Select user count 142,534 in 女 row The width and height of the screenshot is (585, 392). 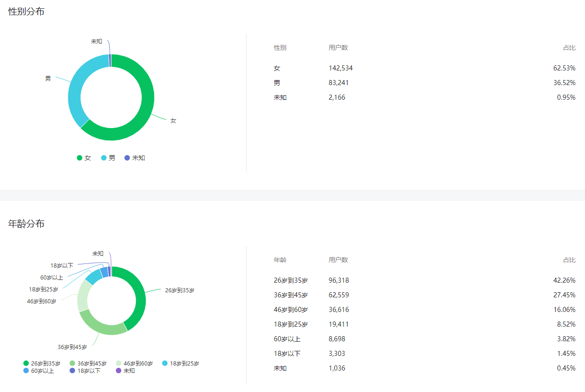click(341, 68)
